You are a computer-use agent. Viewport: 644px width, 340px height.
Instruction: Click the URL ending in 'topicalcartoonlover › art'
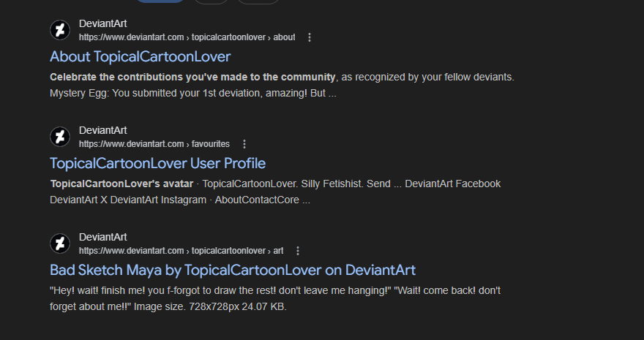[x=181, y=251]
